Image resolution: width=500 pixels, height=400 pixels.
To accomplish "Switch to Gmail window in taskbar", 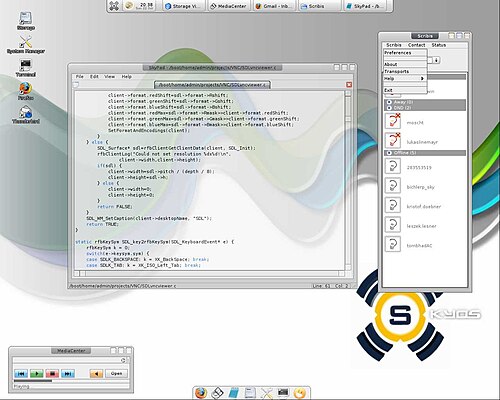I will point(273,6).
